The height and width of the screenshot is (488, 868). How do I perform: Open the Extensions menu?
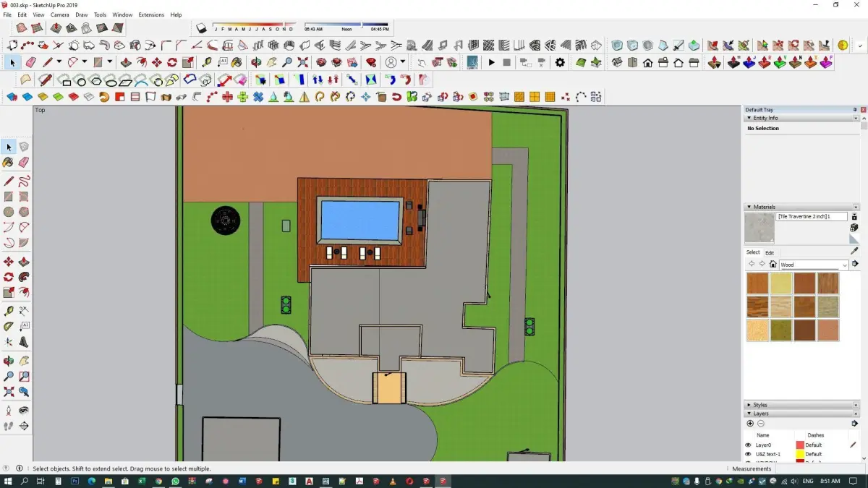(151, 14)
